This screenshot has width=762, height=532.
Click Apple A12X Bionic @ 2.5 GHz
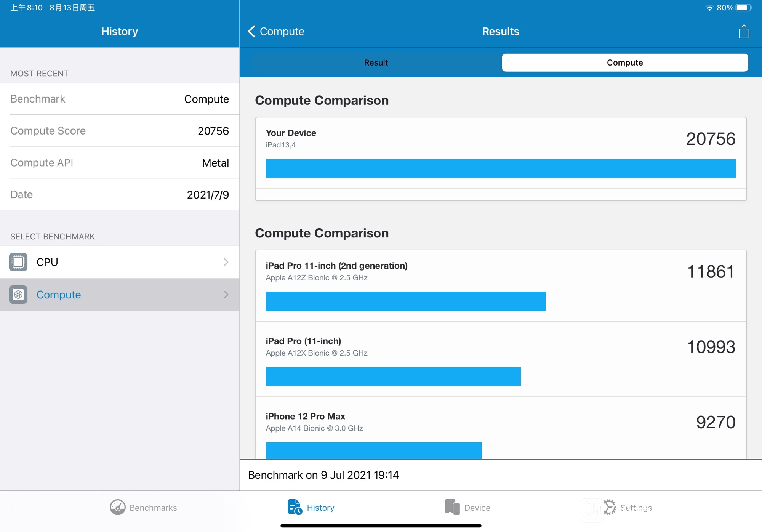tap(316, 353)
